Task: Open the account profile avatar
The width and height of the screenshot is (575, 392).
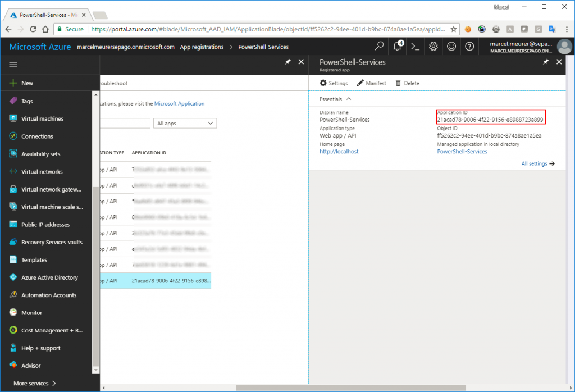Action: tap(564, 47)
